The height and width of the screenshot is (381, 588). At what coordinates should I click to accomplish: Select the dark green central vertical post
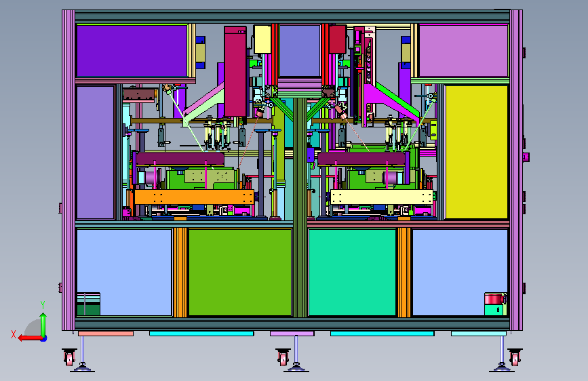point(300,207)
